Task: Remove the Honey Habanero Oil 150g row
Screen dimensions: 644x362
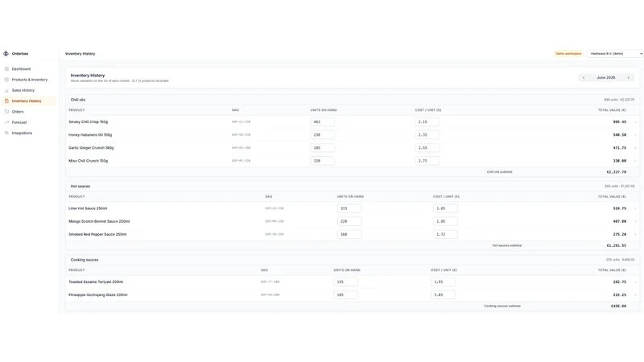Action: (x=635, y=135)
